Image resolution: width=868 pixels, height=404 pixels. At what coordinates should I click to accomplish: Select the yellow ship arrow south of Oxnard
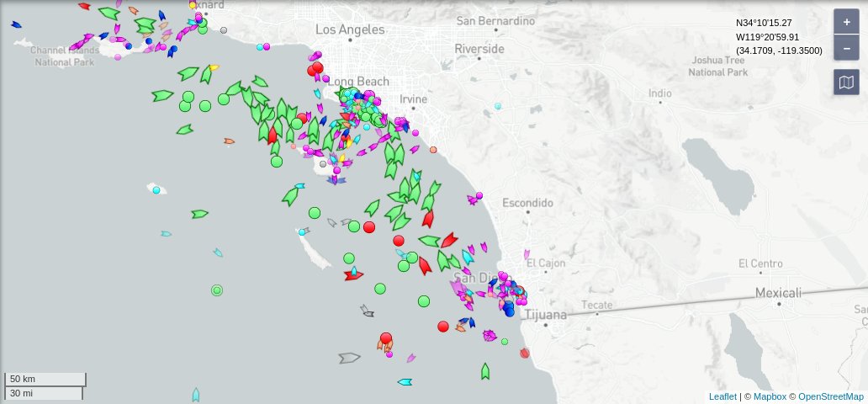pos(214,67)
